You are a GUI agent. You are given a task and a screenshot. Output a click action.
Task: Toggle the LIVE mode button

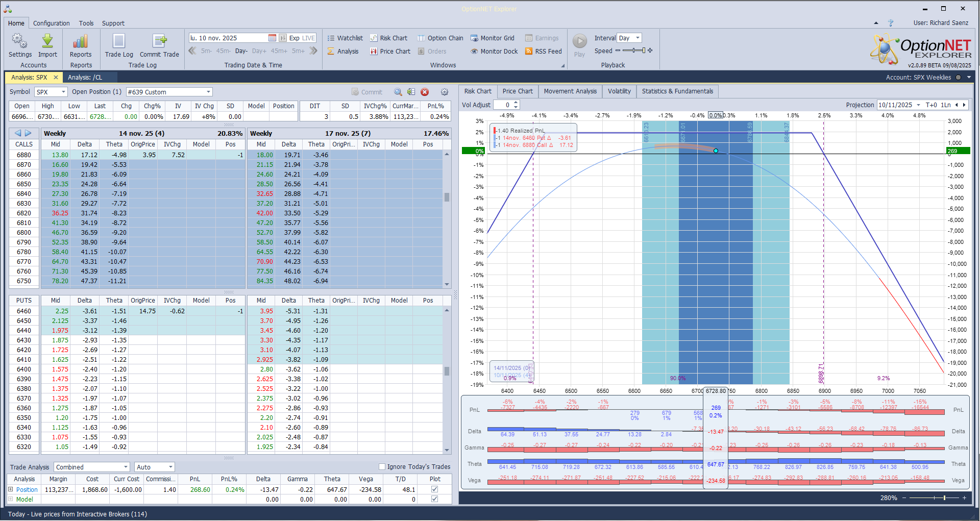pos(309,38)
